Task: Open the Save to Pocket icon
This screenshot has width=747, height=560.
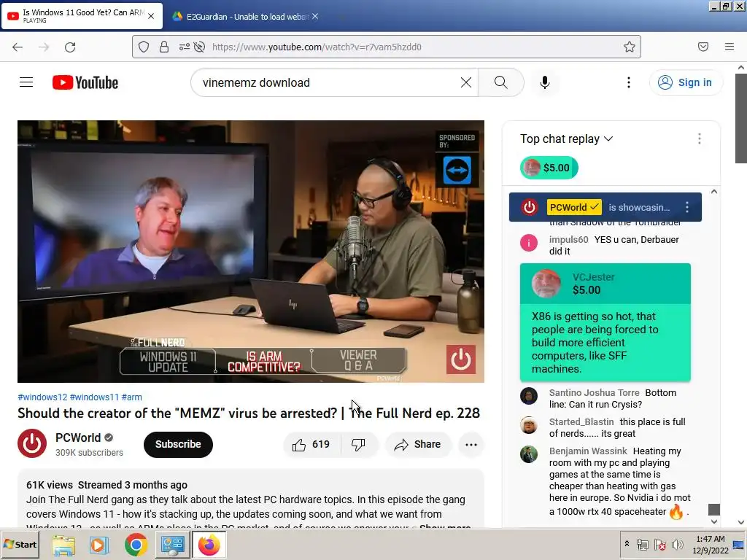Action: 703,47
